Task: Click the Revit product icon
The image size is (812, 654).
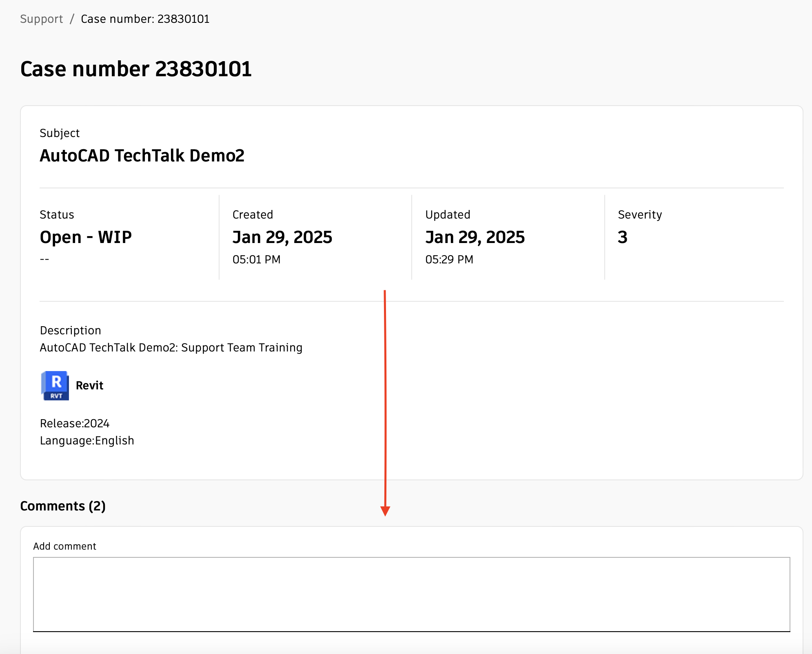Action: point(55,385)
